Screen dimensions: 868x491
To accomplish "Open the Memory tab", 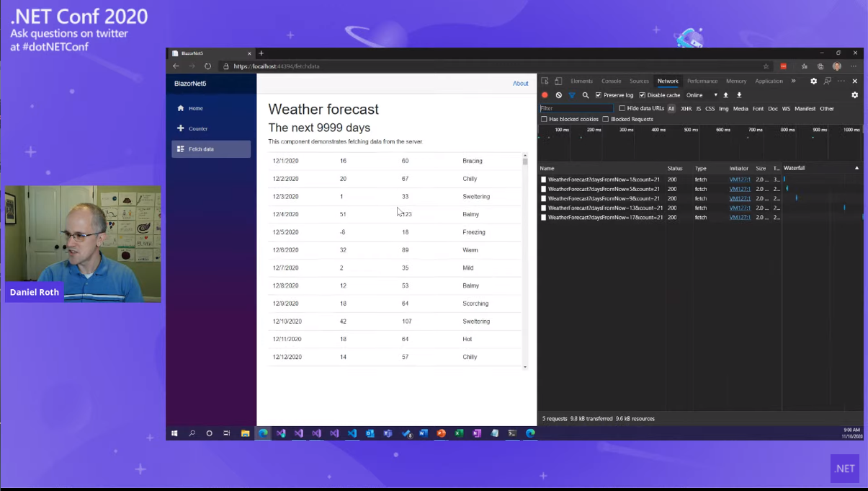I will click(x=736, y=81).
